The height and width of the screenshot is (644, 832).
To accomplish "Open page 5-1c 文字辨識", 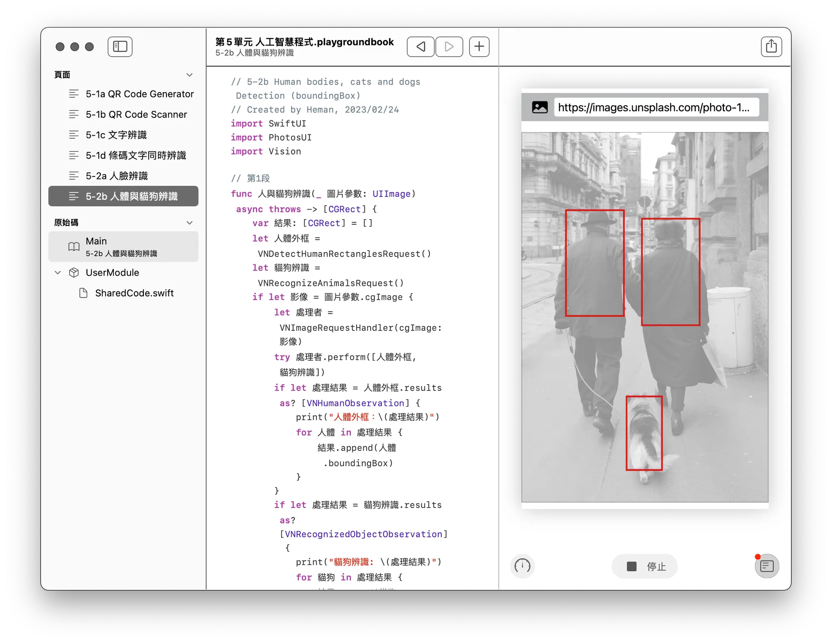I will click(116, 135).
